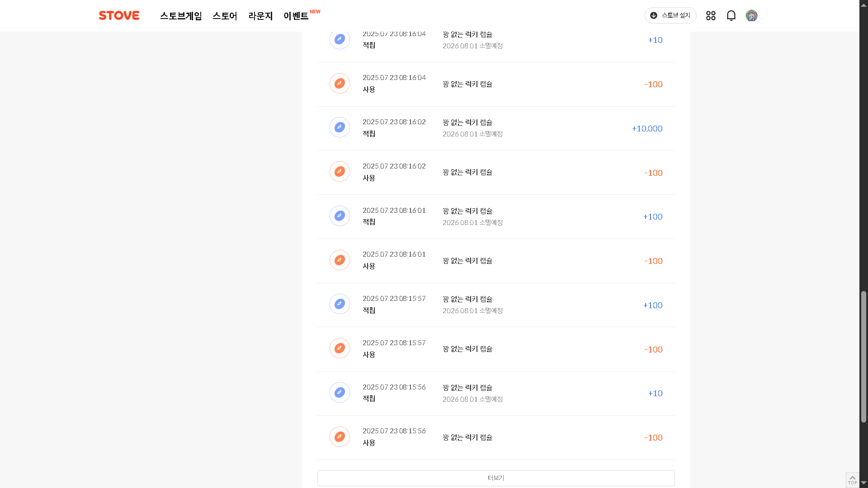868x488 pixels.
Task: Open the user profile avatar
Action: tap(751, 16)
